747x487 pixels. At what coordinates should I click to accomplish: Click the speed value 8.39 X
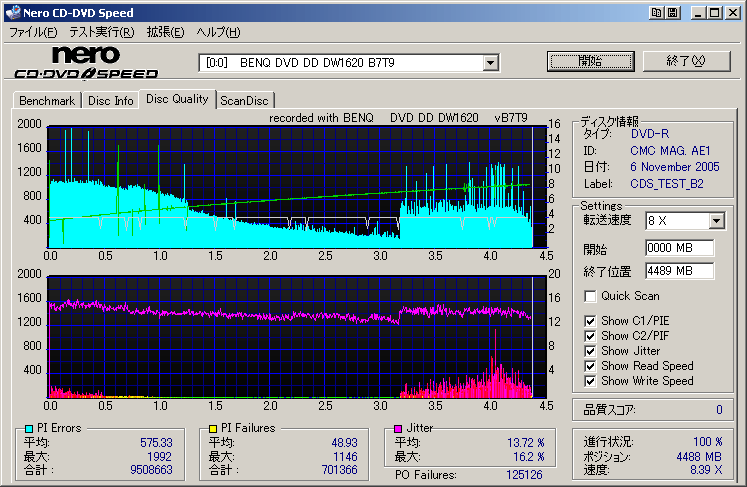706,470
